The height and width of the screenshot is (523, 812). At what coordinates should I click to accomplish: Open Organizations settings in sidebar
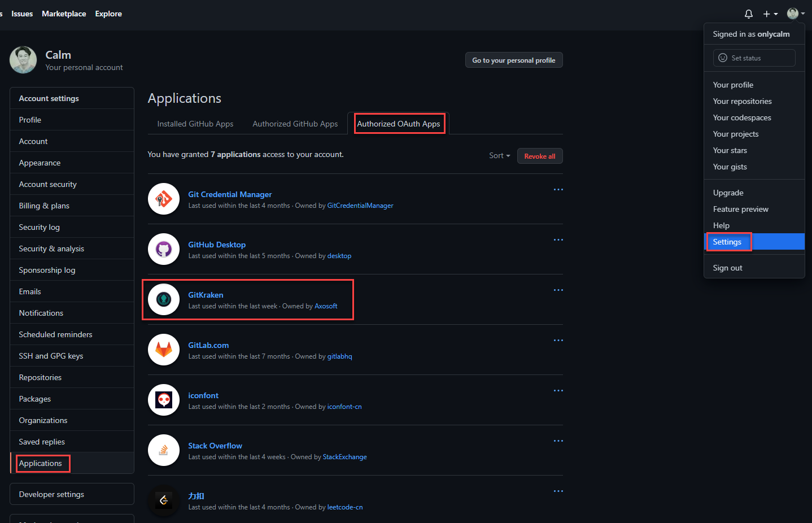72,420
